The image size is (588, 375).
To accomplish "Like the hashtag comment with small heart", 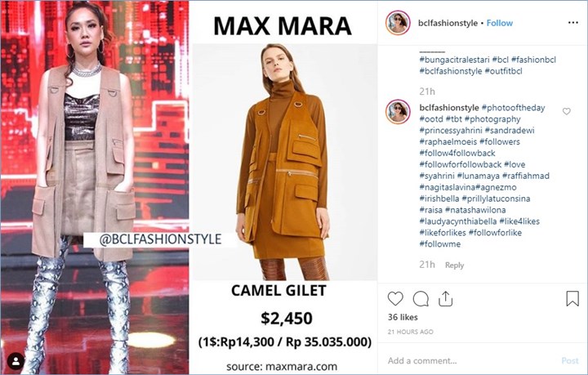I will click(567, 111).
